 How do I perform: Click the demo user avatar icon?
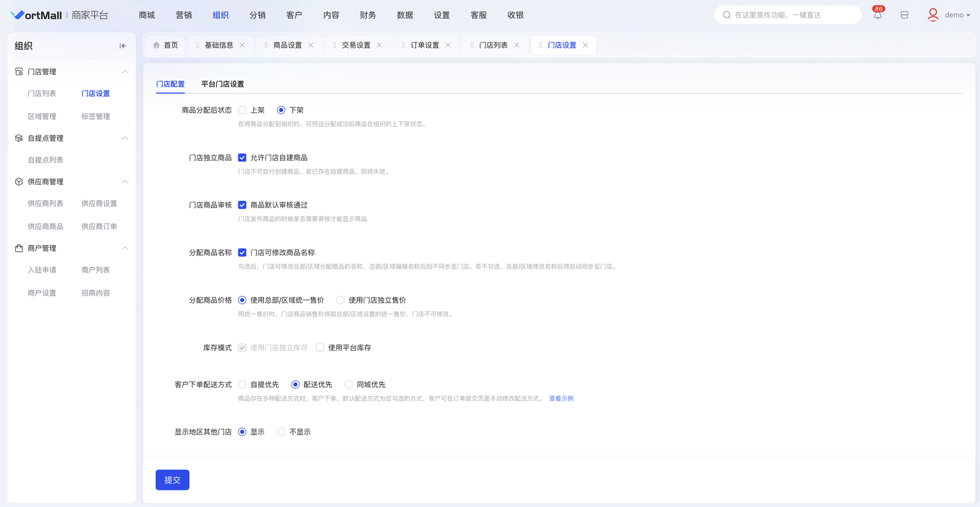coord(933,15)
